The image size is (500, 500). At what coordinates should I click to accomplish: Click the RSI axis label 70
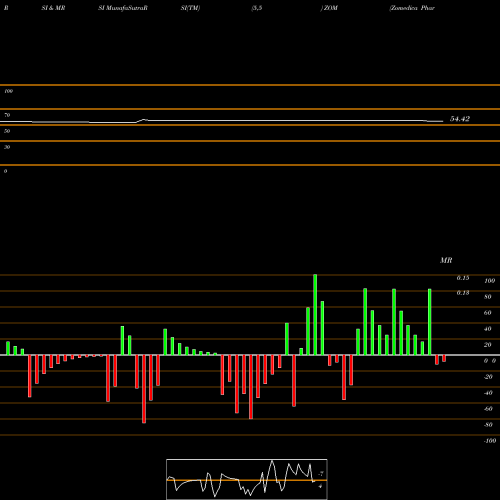pos(7,115)
